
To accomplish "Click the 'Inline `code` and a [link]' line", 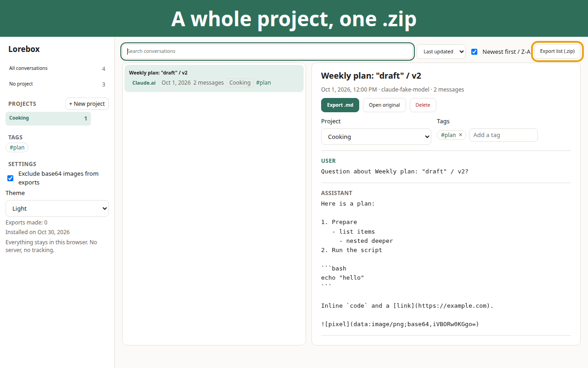I will point(407,306).
